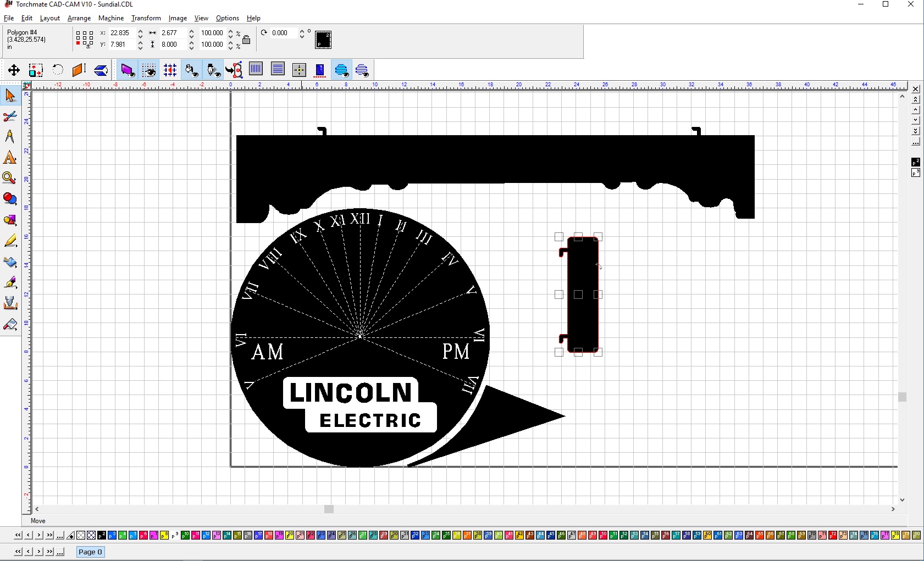Toggle the pen nib eye visibility icon

(213, 70)
